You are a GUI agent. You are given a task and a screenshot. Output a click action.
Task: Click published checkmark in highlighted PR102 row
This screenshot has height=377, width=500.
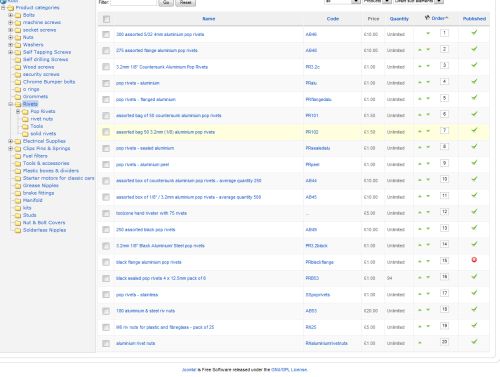pos(474,130)
